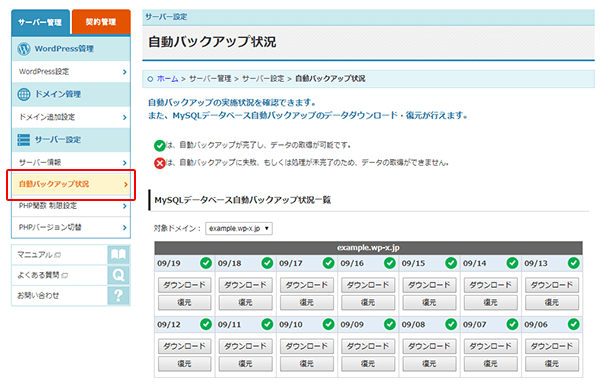Click 復元 button for 09/15
Screen dimensions: 600x386
point(429,303)
